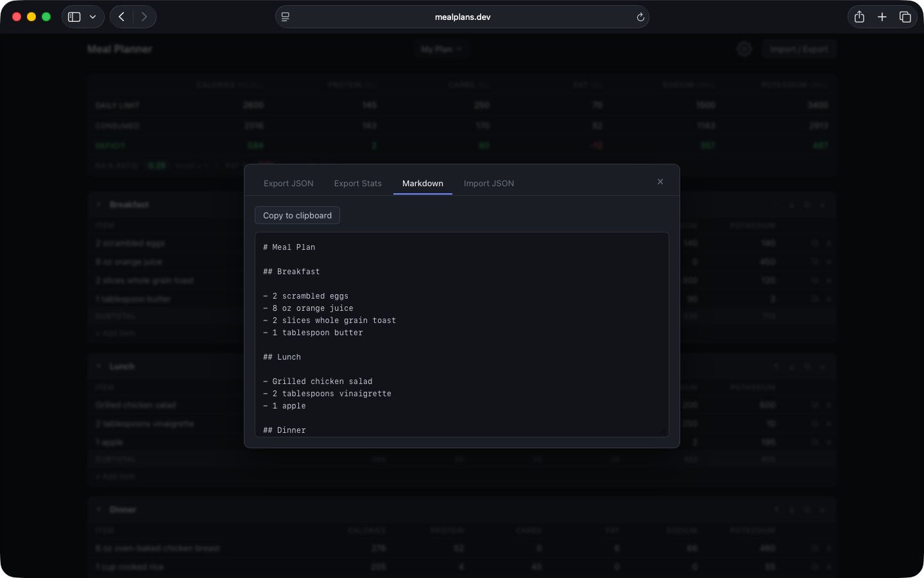Screen dimensions: 924x578
Task: Open the settings gear in the header
Action: 744,49
